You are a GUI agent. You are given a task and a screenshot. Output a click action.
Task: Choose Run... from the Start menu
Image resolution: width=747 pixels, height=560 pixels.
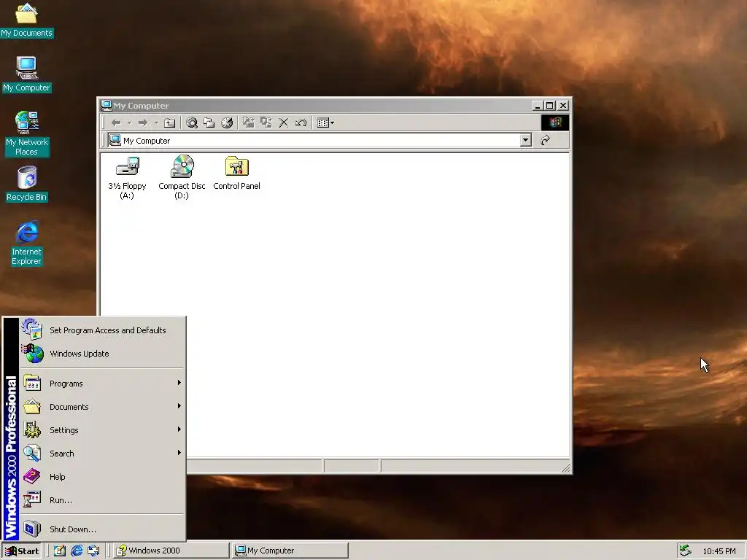[x=102, y=500]
